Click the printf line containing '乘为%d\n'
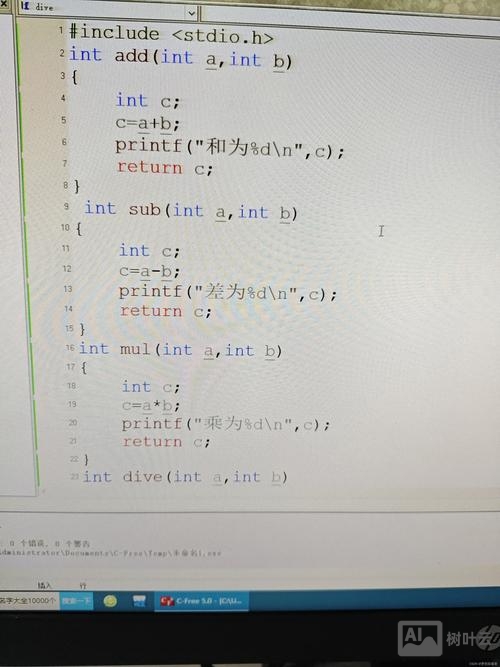The height and width of the screenshot is (667, 500). point(226,424)
